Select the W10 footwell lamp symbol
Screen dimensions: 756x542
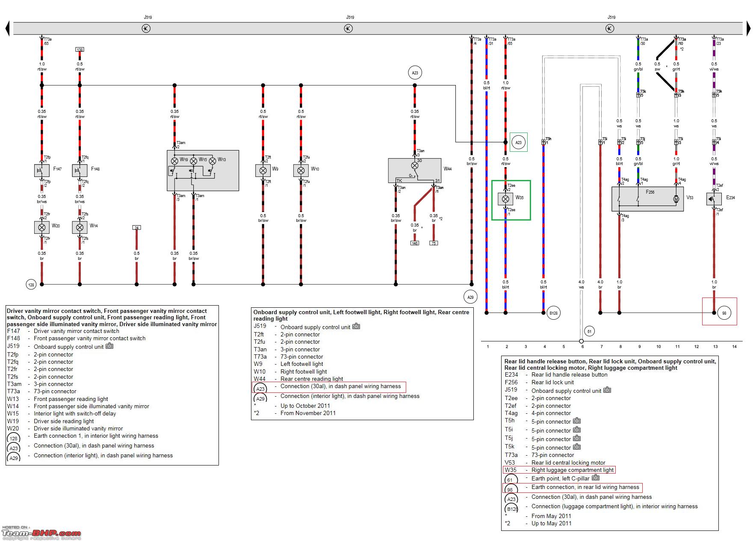[x=301, y=171]
